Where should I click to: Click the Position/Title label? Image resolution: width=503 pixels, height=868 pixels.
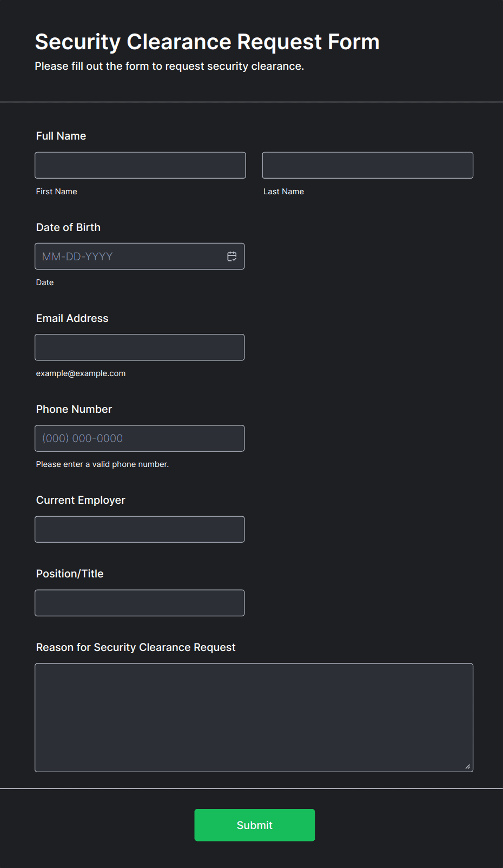pos(70,574)
